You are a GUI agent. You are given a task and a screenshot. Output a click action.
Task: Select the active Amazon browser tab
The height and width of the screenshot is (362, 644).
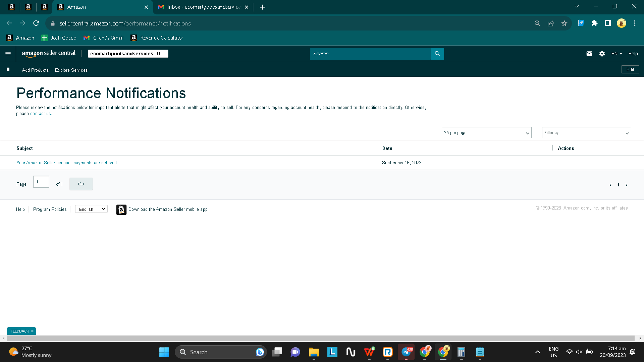pyautogui.click(x=102, y=7)
